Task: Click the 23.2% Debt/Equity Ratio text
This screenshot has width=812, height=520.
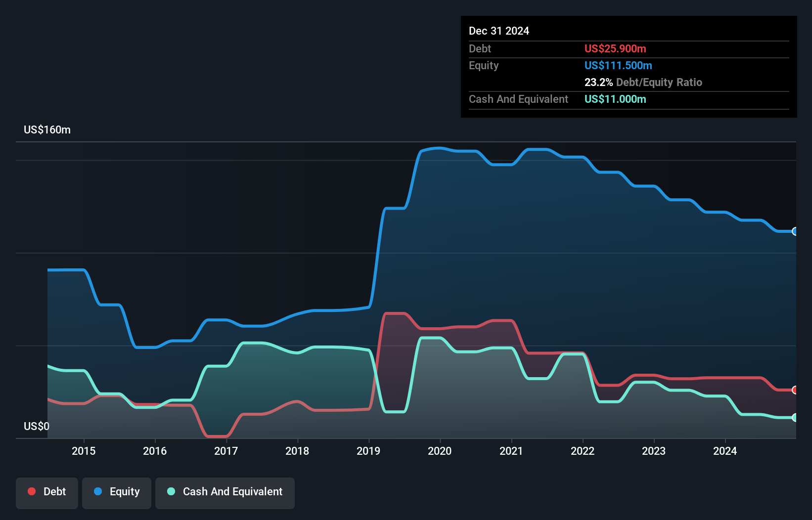Action: point(643,83)
